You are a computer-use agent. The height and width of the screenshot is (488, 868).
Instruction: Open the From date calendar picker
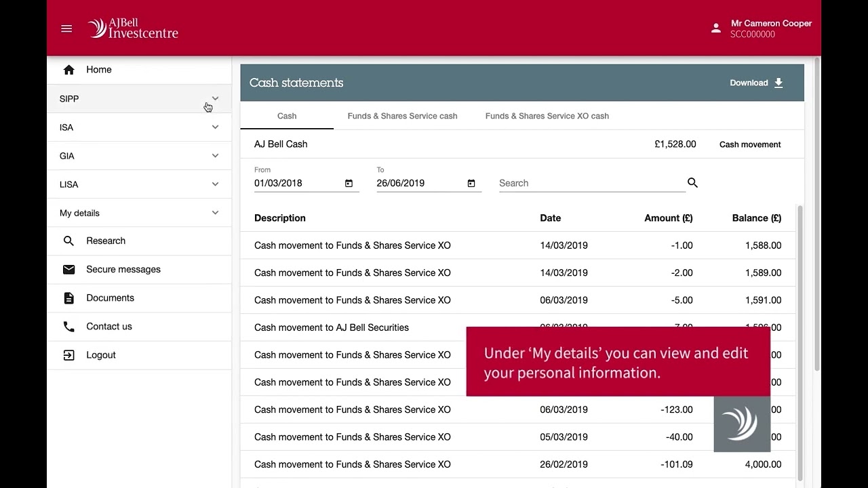coord(349,183)
